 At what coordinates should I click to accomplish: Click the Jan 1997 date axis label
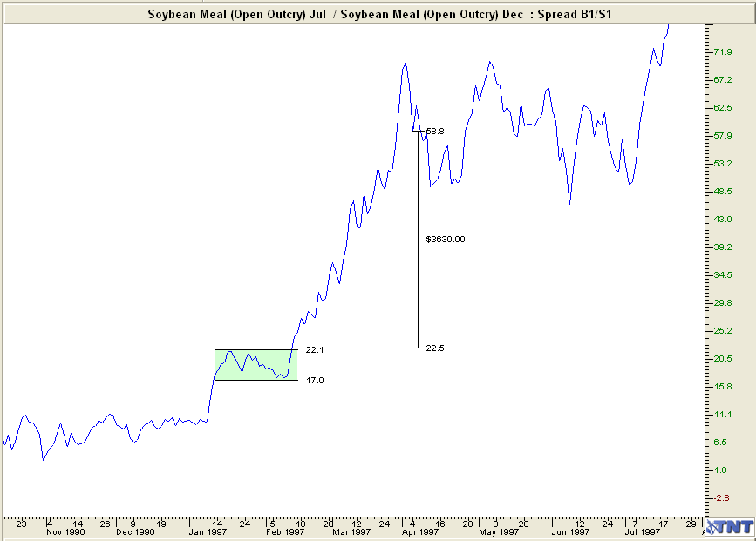pyautogui.click(x=208, y=532)
